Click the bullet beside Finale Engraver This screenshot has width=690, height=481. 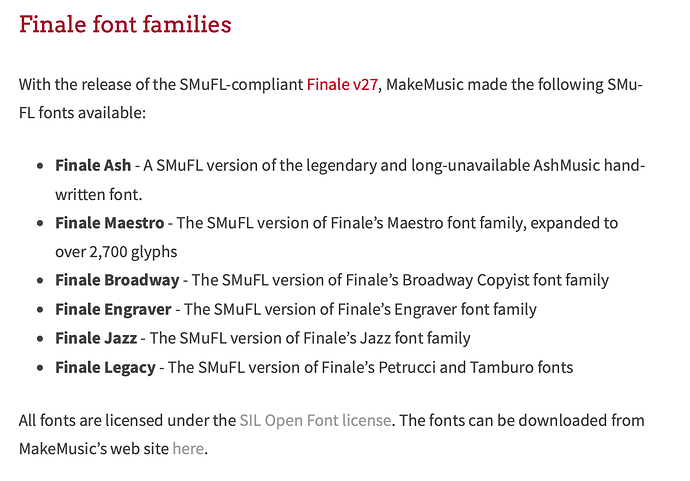tap(39, 309)
